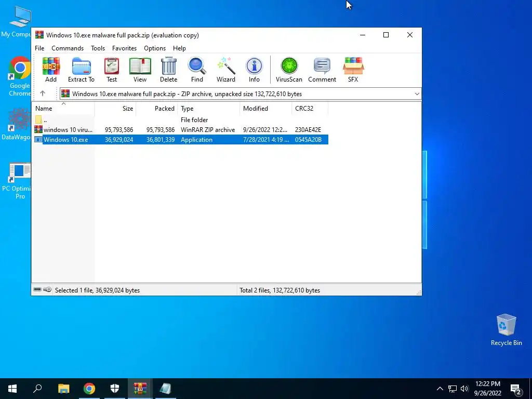
Task: Click 'Total 2 files' status text
Action: (x=280, y=290)
